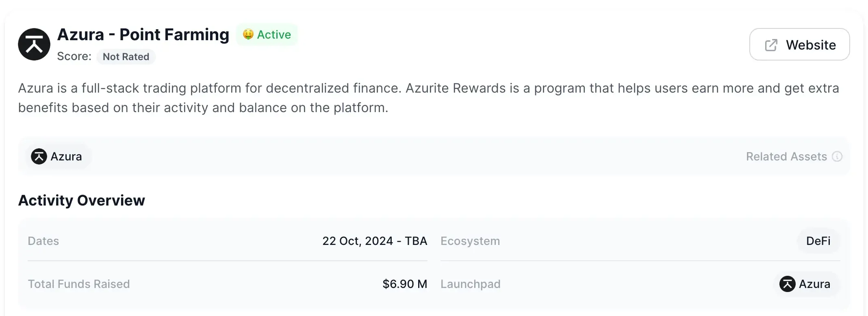Click the Active status label

click(x=274, y=35)
